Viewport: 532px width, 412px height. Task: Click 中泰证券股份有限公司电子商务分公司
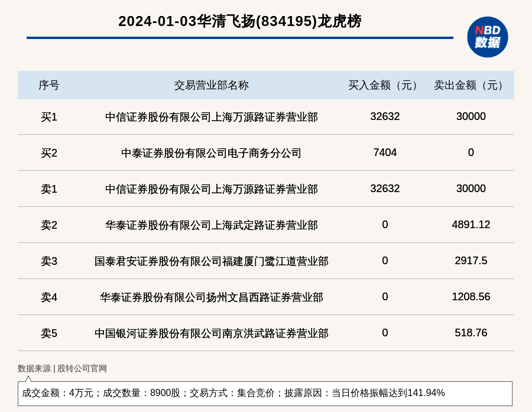point(212,153)
